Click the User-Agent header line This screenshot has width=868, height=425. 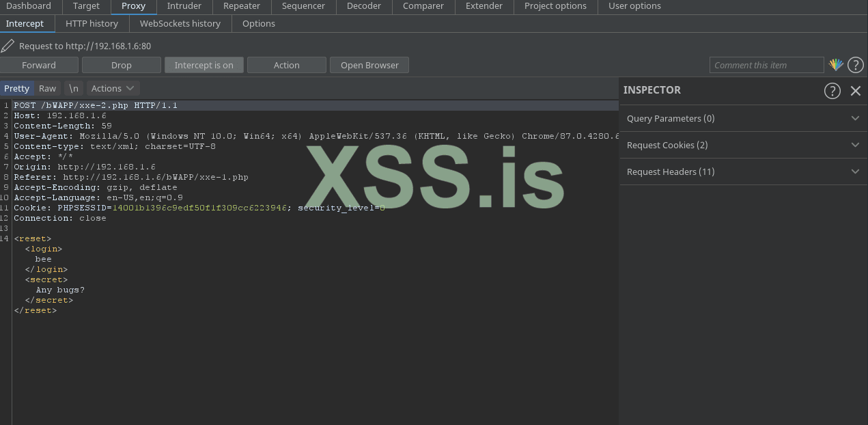[316, 136]
